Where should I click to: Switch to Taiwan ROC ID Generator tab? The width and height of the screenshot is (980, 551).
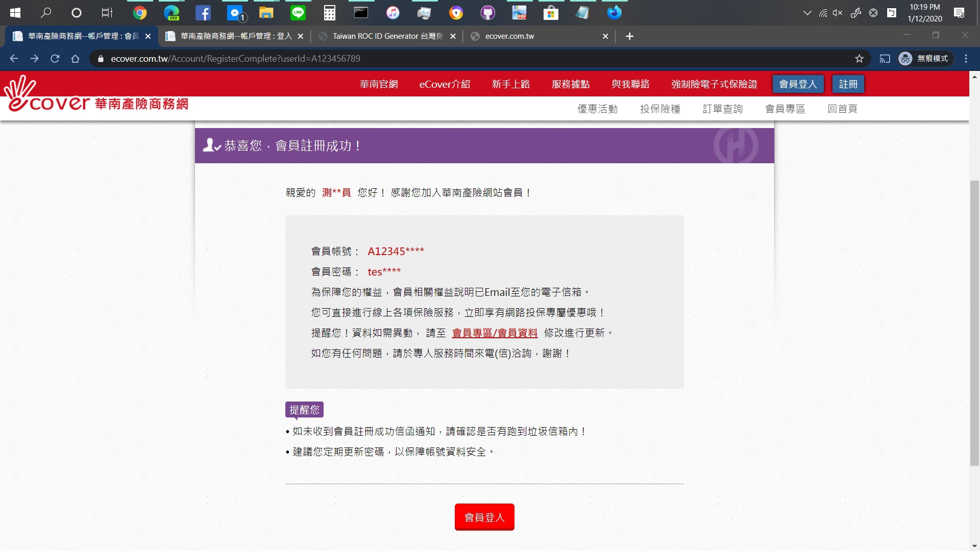click(x=387, y=36)
